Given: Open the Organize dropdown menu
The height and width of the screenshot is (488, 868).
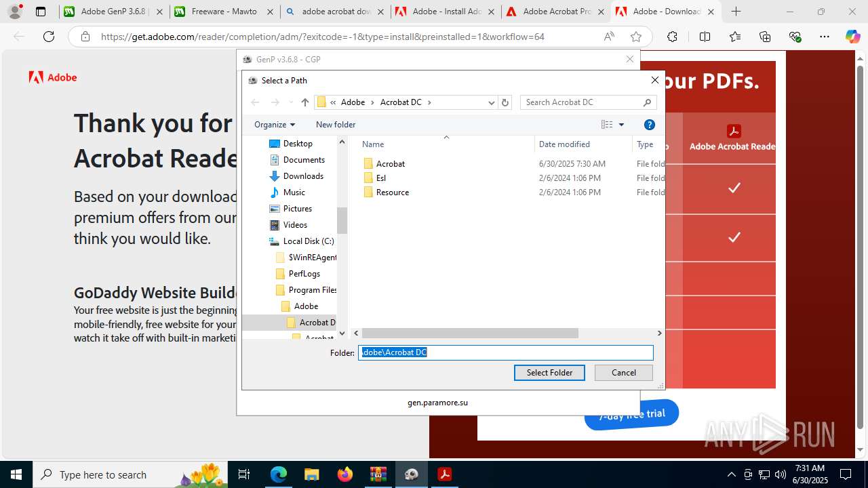Looking at the screenshot, I should click(275, 125).
